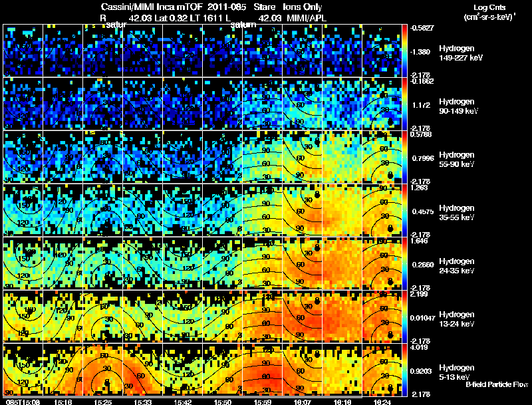532x405 pixels.
Task: Click the 0.01047 colorbar value
Action: click(422, 318)
